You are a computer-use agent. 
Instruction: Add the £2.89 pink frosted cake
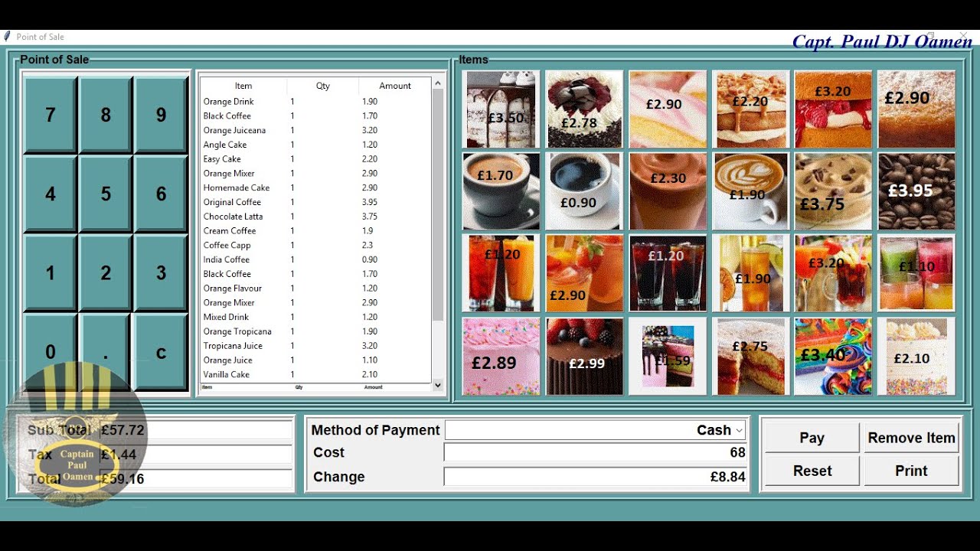[501, 357]
